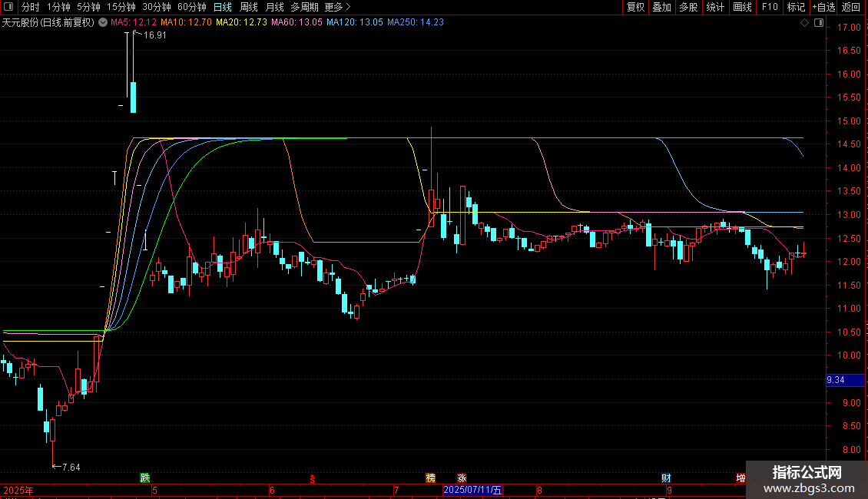Toggle the sidebar panel icon at top-left

[x=8, y=7]
